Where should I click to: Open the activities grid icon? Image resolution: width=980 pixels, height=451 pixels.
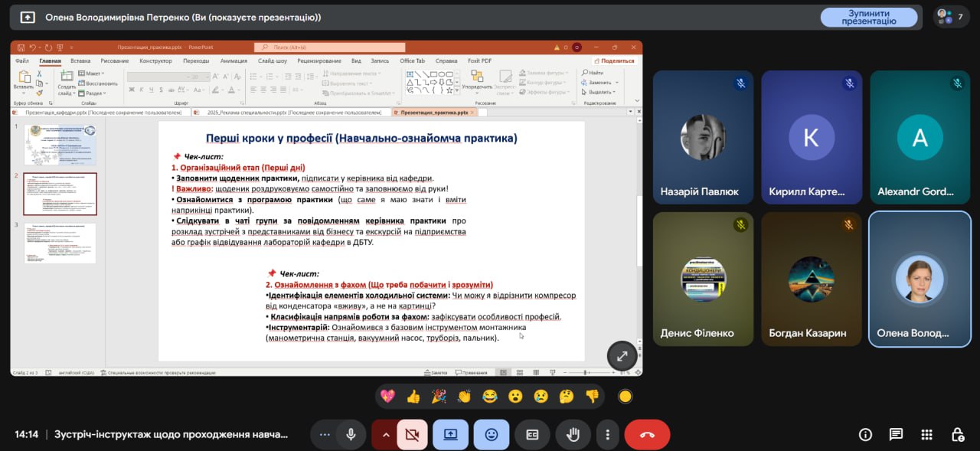[x=926, y=434]
